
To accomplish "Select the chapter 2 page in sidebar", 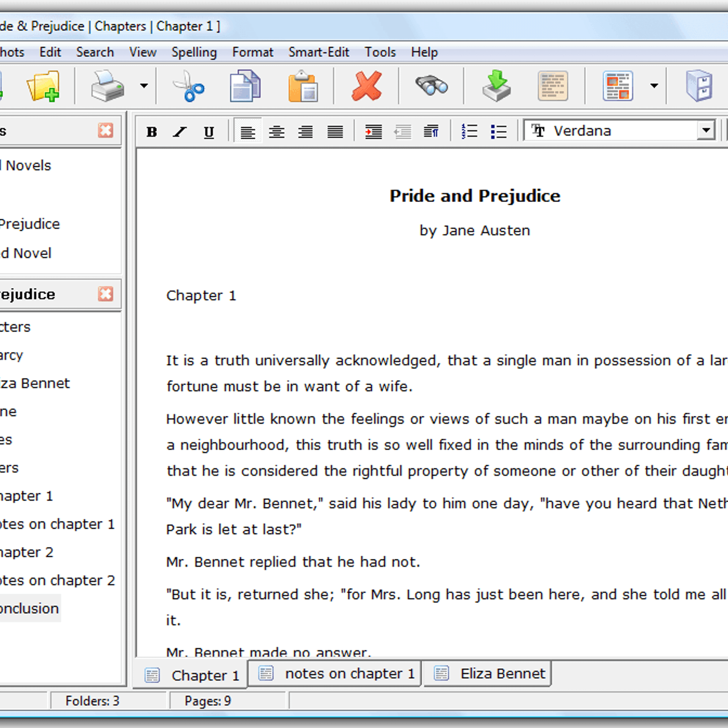I will tap(27, 552).
